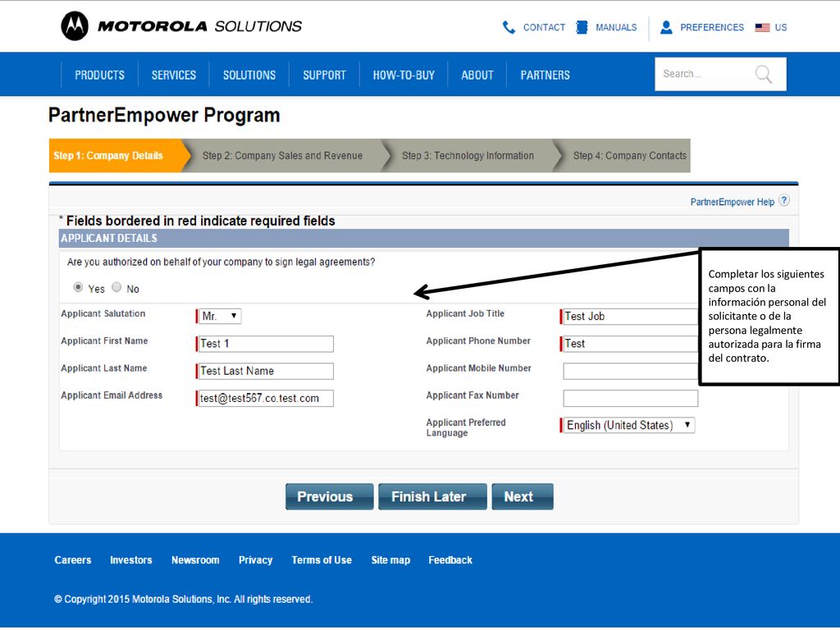
Task: Click the copyright 2015 Motorola Solutions text
Action: pos(183,600)
